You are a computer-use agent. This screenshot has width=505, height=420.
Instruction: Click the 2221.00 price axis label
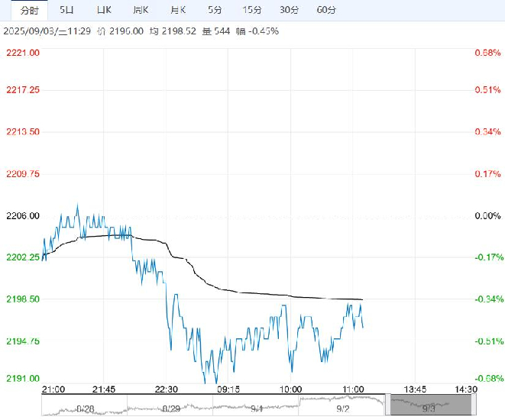coord(23,53)
